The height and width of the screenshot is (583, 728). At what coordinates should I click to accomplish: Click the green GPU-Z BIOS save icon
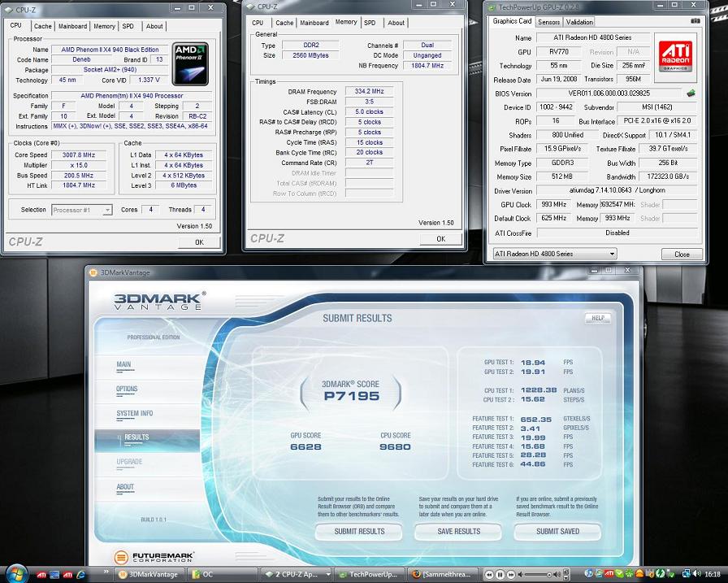click(691, 94)
